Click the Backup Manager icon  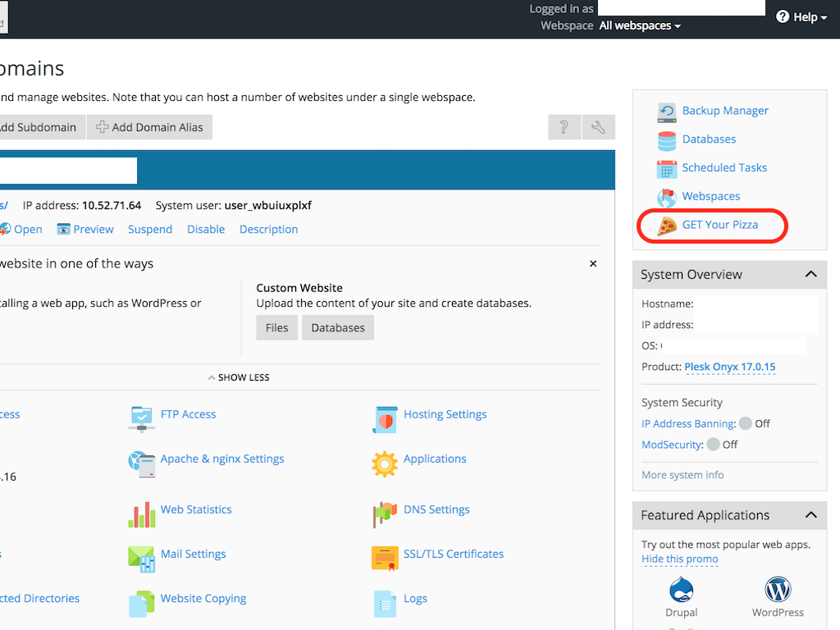pyautogui.click(x=667, y=112)
